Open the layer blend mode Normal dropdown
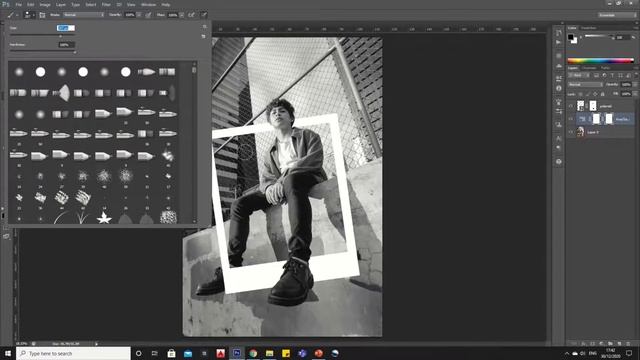The width and height of the screenshot is (640, 360). pos(585,84)
